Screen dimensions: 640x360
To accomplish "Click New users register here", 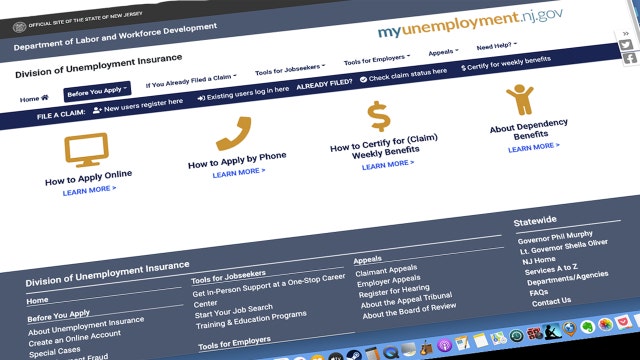I will [x=138, y=106].
